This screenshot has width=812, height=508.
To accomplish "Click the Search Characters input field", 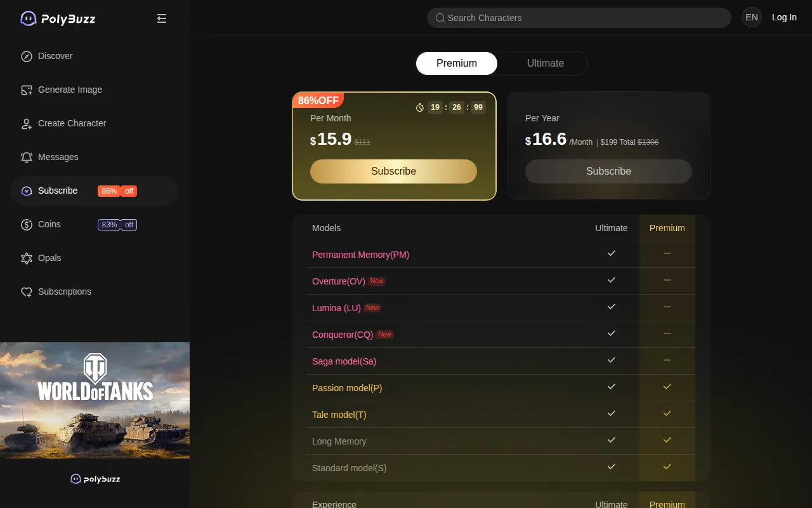I will pos(579,18).
